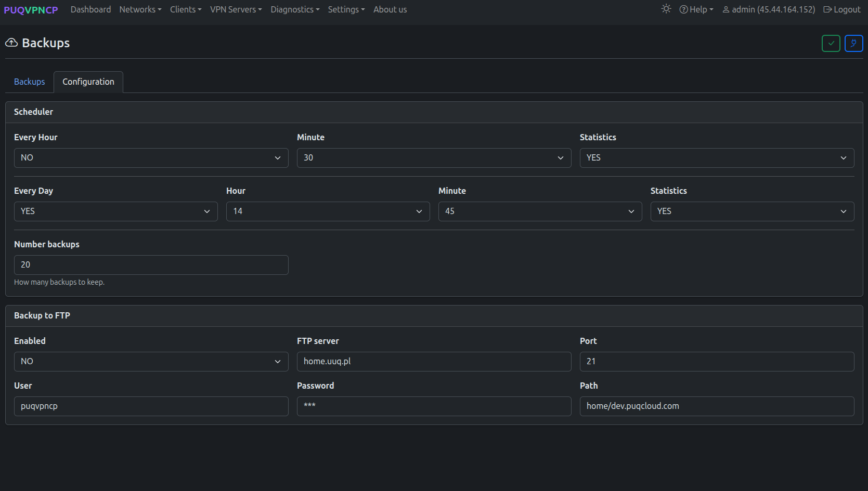This screenshot has width=868, height=491.
Task: Select the Configuration tab
Action: tap(88, 82)
